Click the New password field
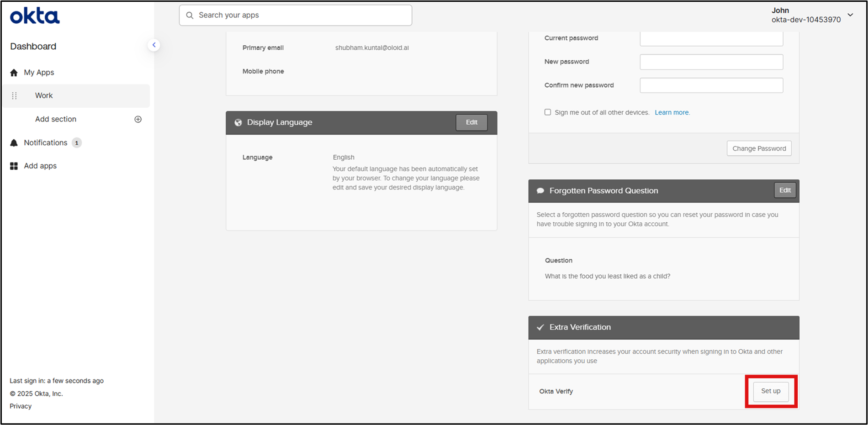The width and height of the screenshot is (868, 425). (x=711, y=62)
